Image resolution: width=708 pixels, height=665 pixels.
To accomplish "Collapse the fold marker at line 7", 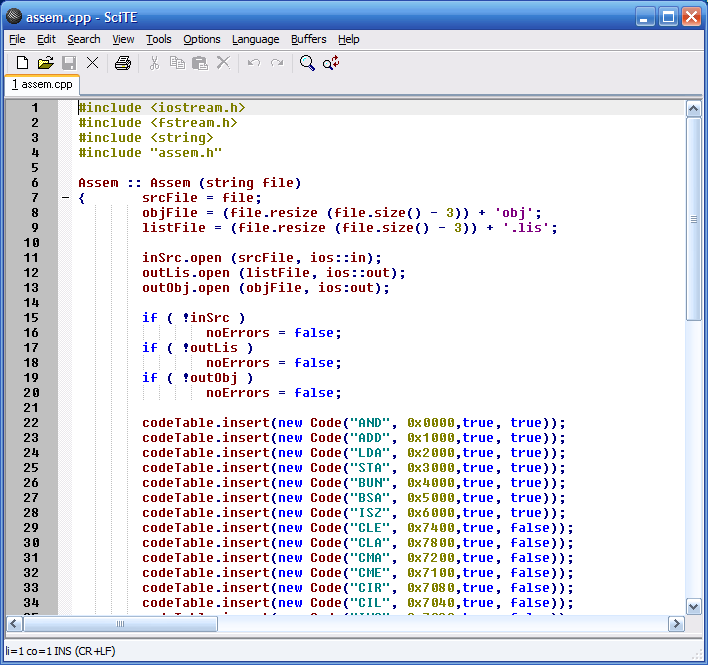I will [65, 198].
